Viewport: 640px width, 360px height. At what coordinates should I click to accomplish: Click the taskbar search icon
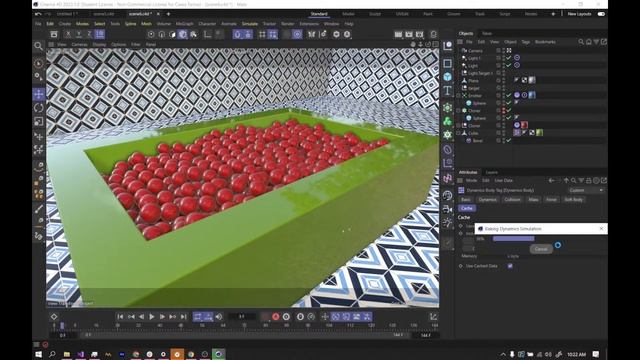(53, 354)
